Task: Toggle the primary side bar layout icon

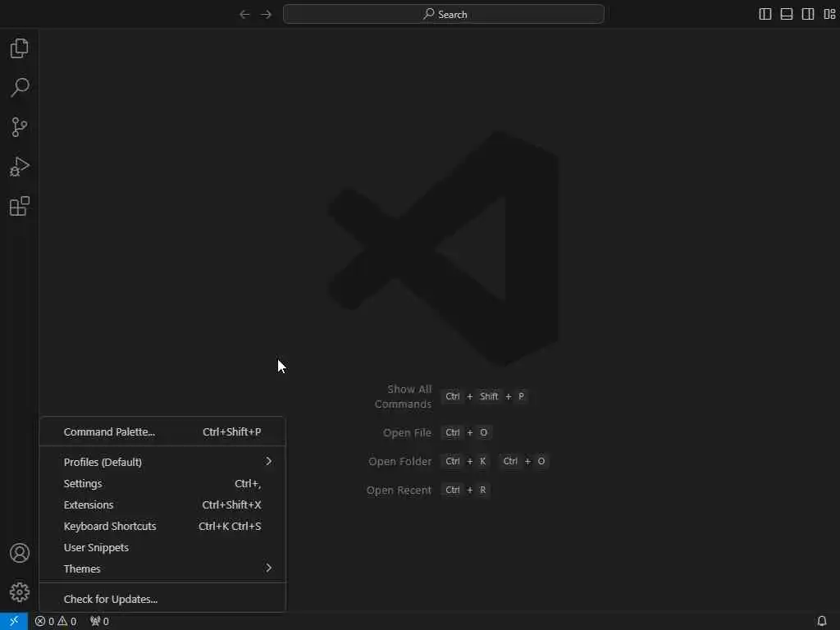Action: 765,15
